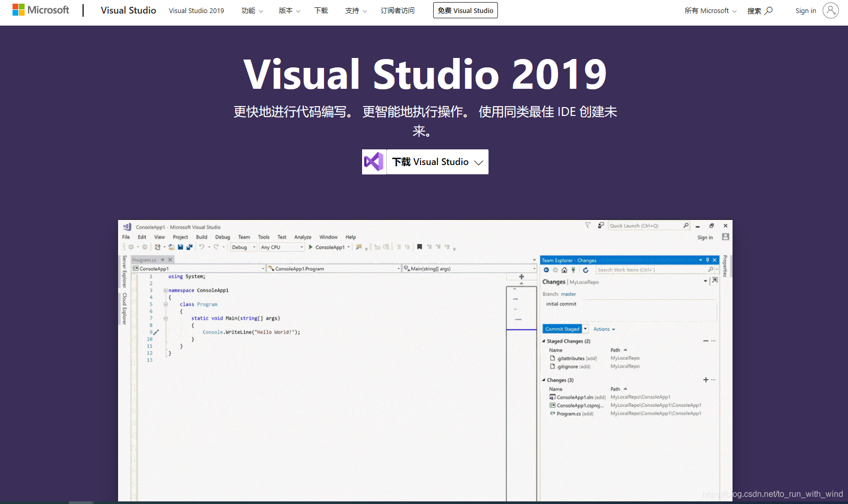The image size is (848, 504).
Task: Click the .gitignore staged file row
Action: pos(595,367)
